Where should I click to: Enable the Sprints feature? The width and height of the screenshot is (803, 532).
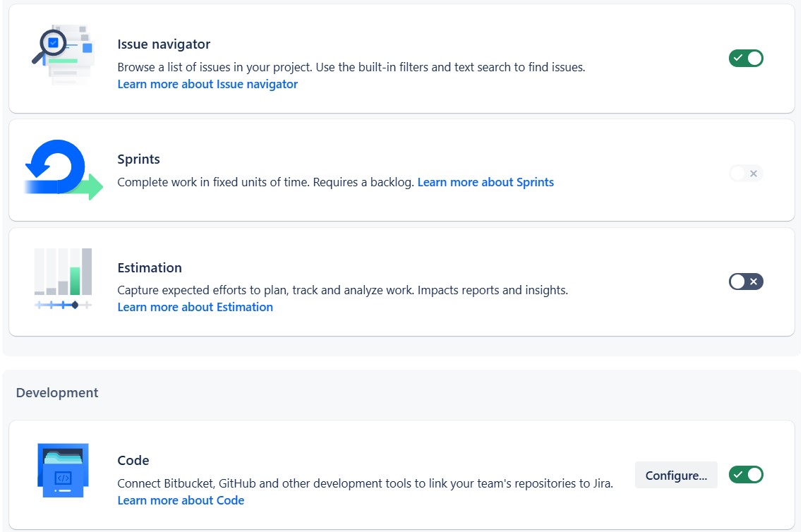(x=746, y=174)
